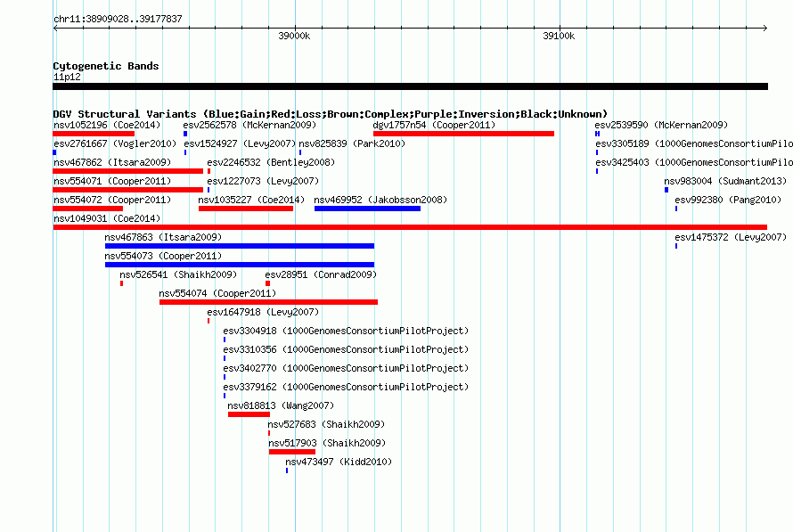Click esv3425403 1000Genomes variant label

click(x=694, y=162)
